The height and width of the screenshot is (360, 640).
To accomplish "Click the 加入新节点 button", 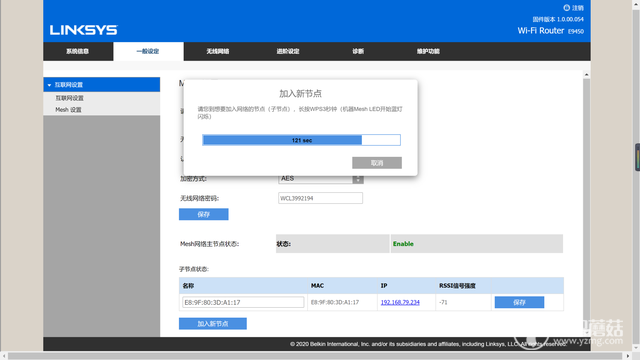I will (x=213, y=324).
